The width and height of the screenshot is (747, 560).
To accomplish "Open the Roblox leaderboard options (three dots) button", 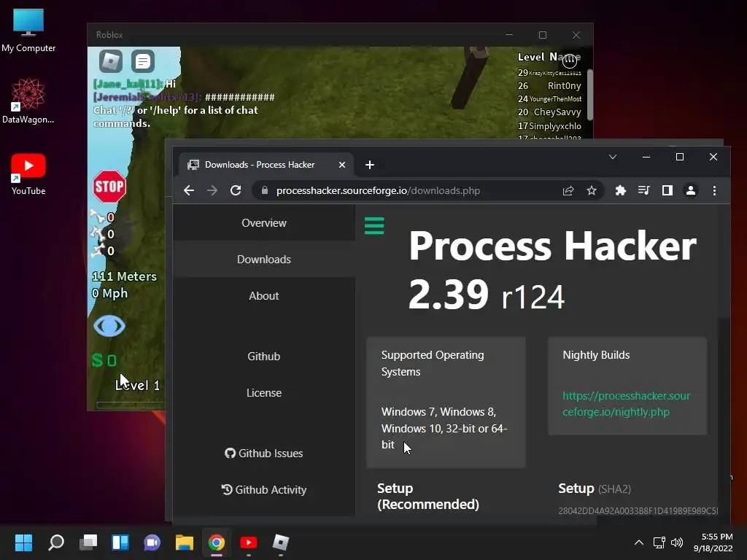I will (569, 61).
